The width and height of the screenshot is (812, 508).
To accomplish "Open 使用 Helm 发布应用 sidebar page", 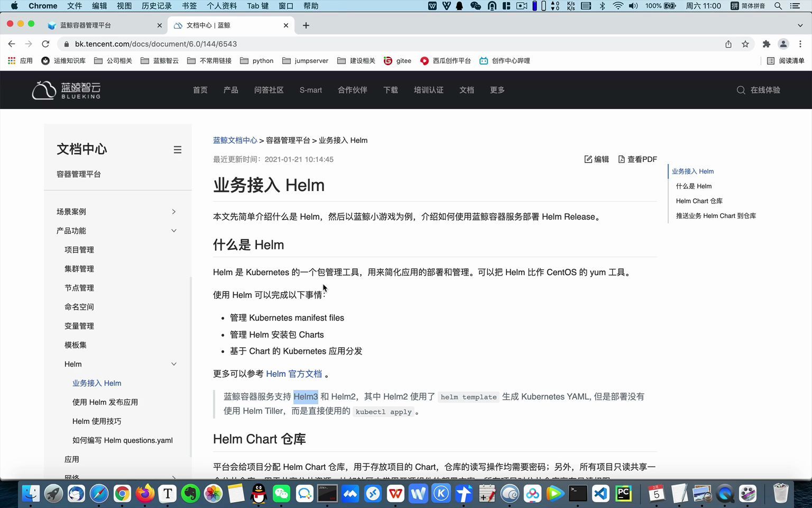I will click(x=105, y=402).
